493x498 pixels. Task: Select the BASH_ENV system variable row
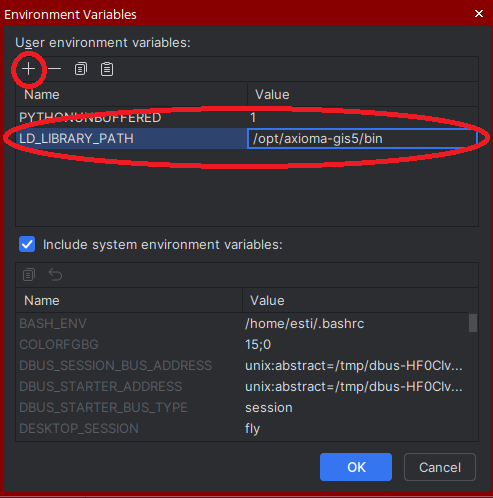coord(242,323)
